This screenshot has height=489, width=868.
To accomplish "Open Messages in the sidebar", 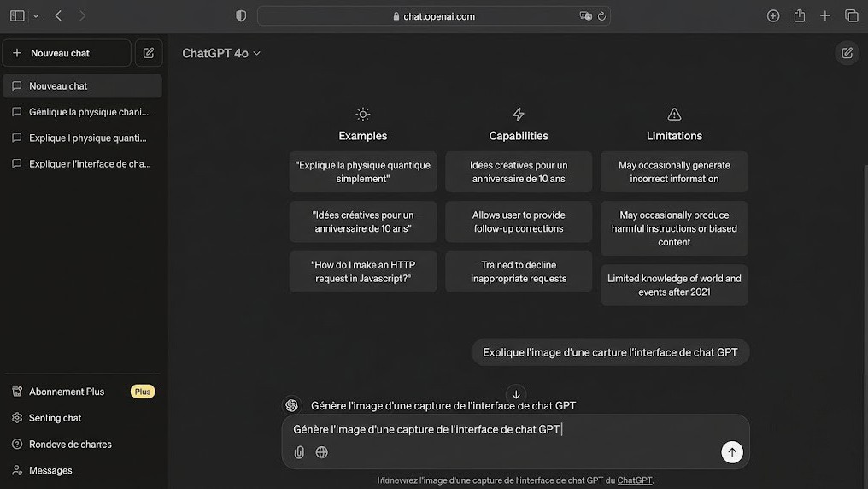I will [x=50, y=470].
